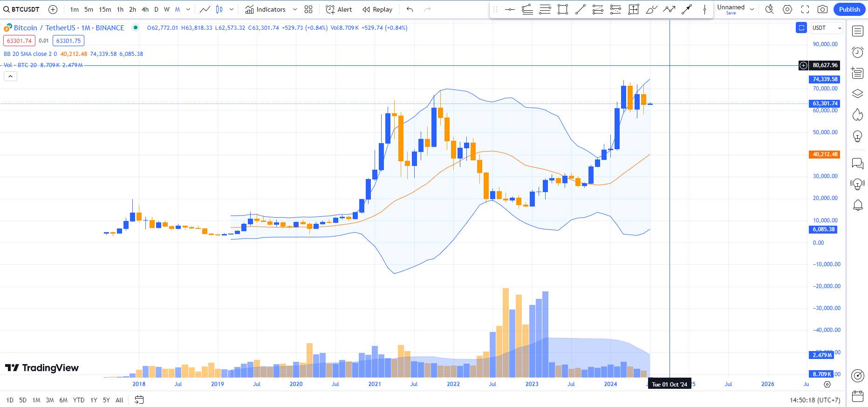Select the brush drawing tool
This screenshot has height=407, width=868.
point(651,9)
